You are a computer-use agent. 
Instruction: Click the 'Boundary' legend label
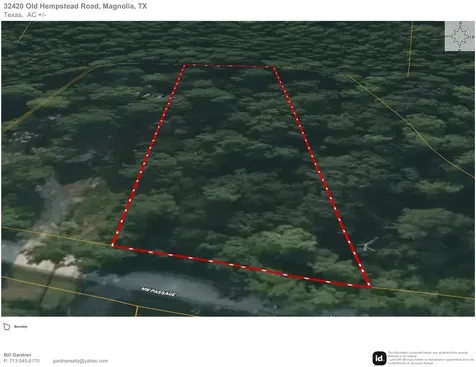click(x=21, y=327)
